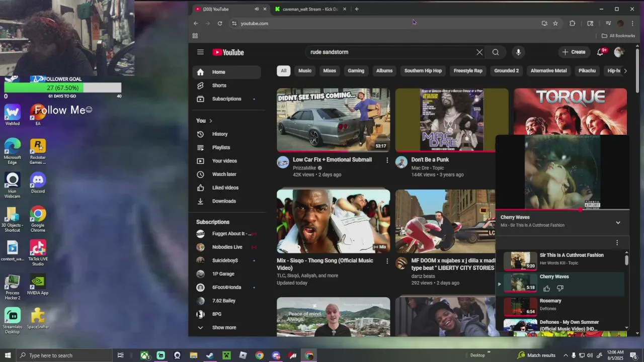Select the Alternative Metal chip
The width and height of the screenshot is (644, 362).
[x=548, y=71]
